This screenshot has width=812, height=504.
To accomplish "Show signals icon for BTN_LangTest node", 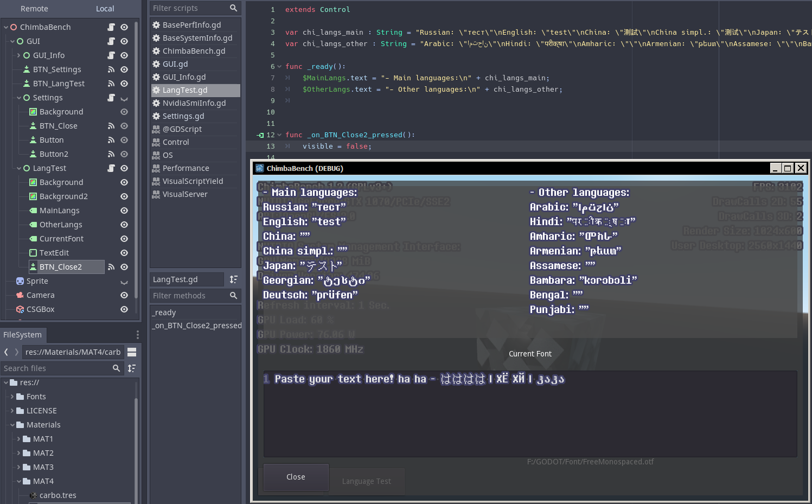I will [111, 84].
